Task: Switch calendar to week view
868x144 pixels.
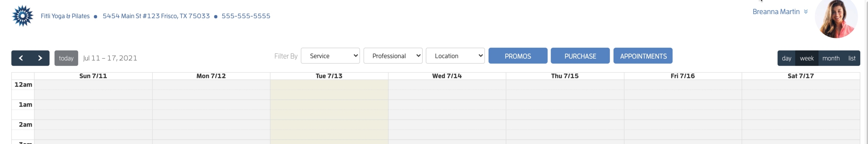Action: (807, 58)
